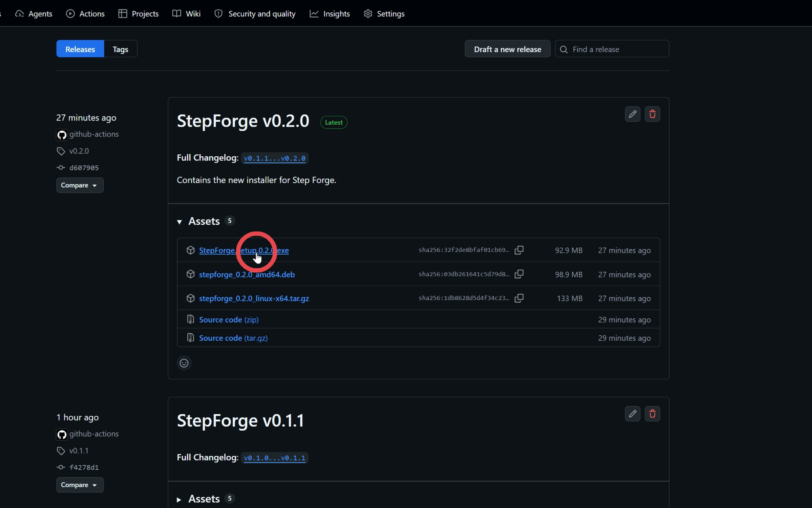The width and height of the screenshot is (812, 508).
Task: Click the magnifier icon in release search
Action: (x=564, y=50)
